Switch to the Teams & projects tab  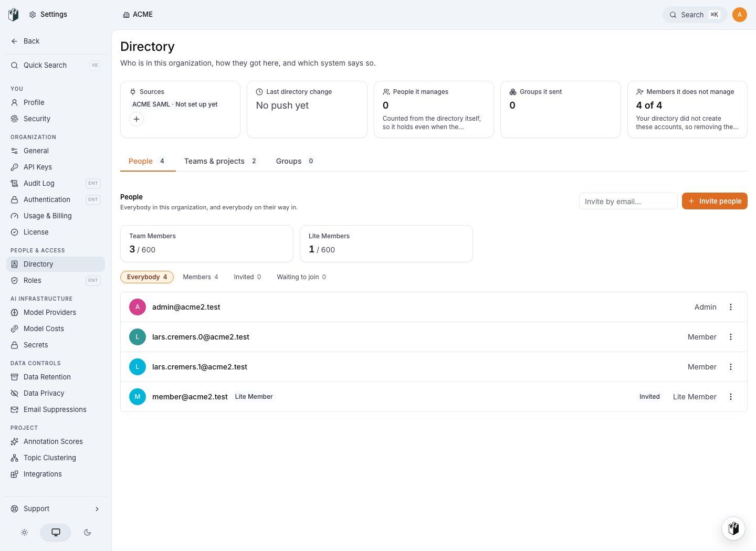(x=221, y=161)
